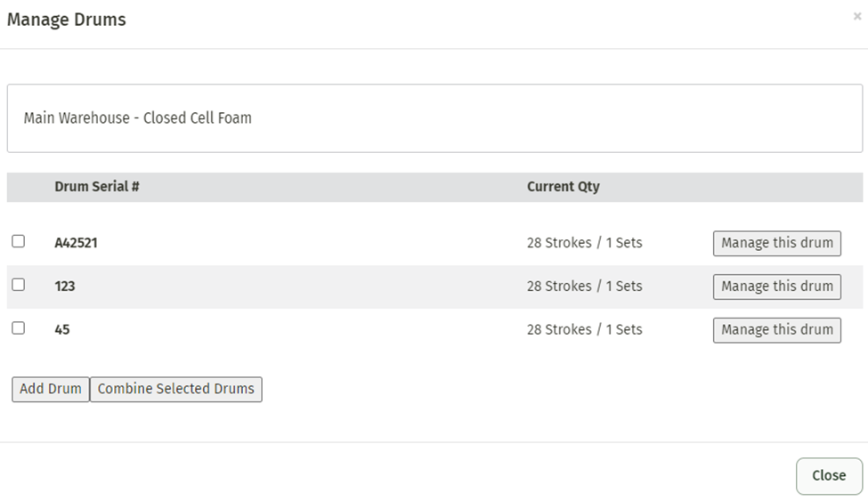Image resolution: width=868 pixels, height=501 pixels.
Task: Click the serial number 123 row label
Action: click(65, 287)
